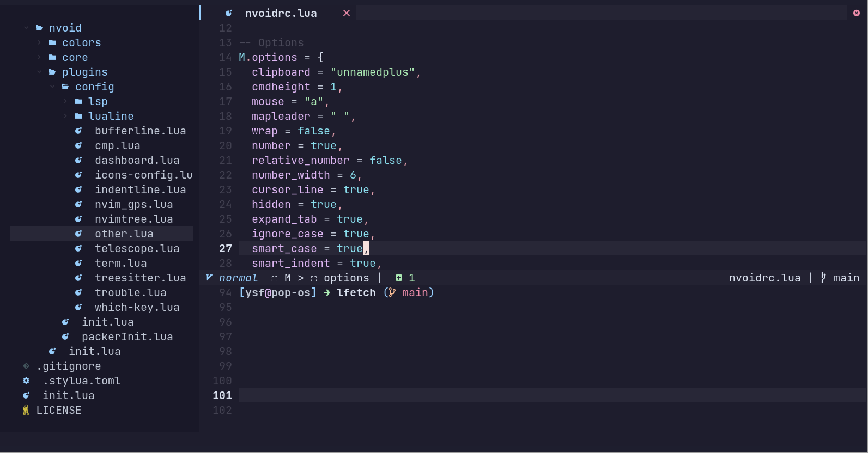Image resolution: width=868 pixels, height=453 pixels.
Task: Expand the core folder chevron
Action: (39, 57)
